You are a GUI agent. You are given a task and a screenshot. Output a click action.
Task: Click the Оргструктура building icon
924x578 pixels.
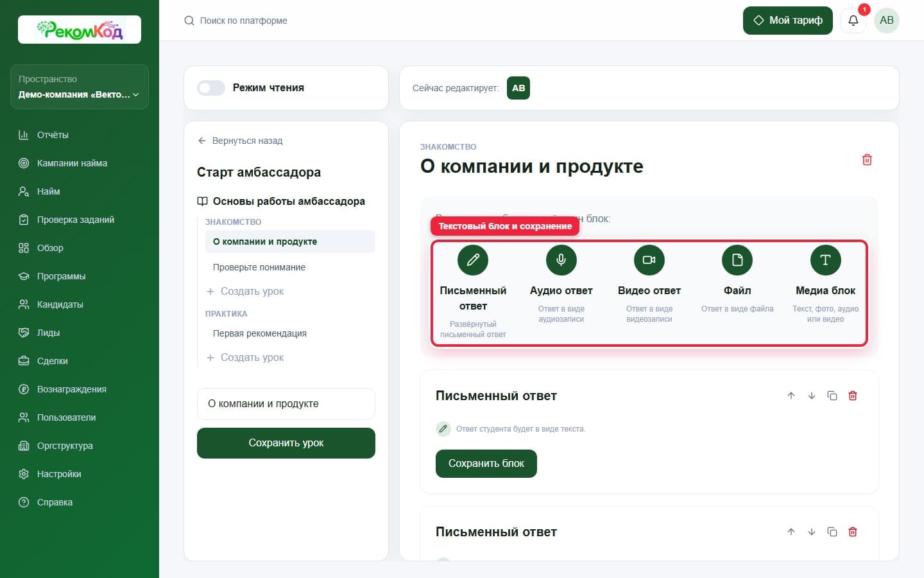pos(24,446)
